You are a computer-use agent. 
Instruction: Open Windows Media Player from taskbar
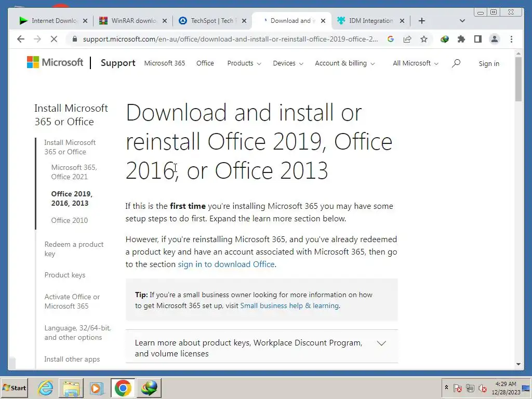97,388
